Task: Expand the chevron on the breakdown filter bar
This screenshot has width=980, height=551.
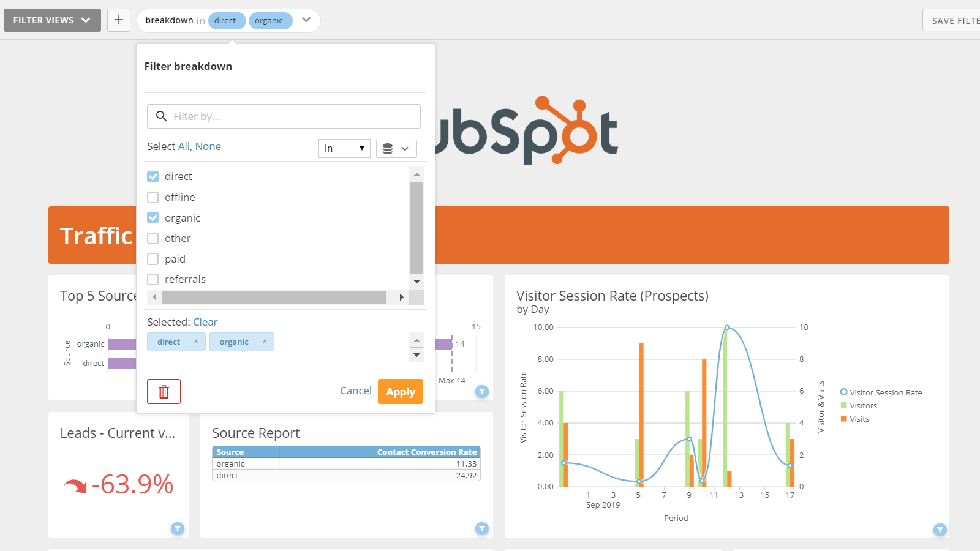Action: [306, 20]
